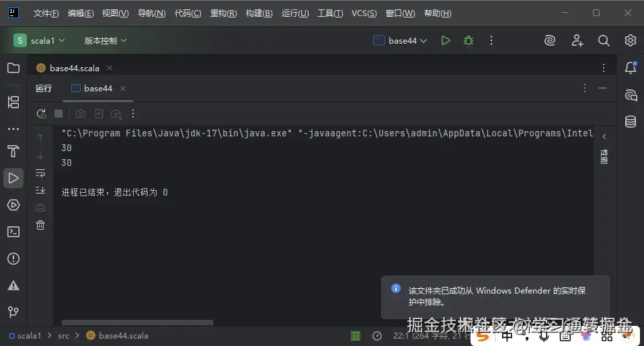Click scala1 in the breadcrumb bar
This screenshot has width=644, height=346.
[26, 336]
